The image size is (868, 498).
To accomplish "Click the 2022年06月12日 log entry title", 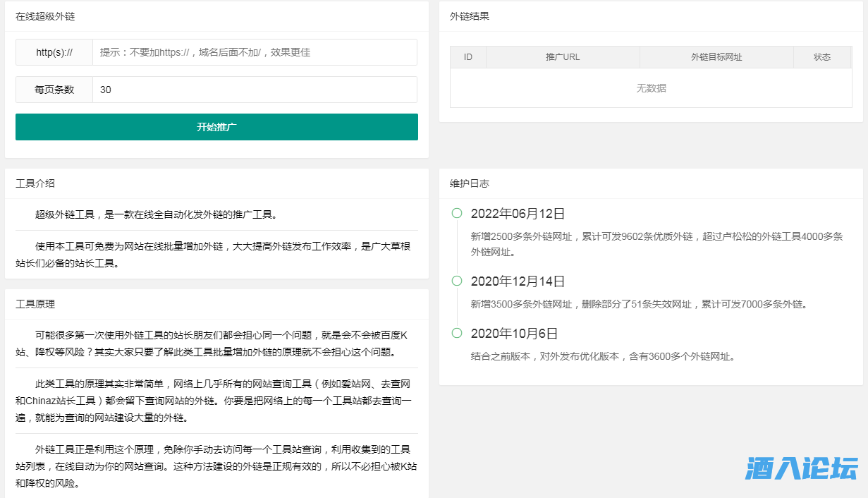I will pos(518,214).
